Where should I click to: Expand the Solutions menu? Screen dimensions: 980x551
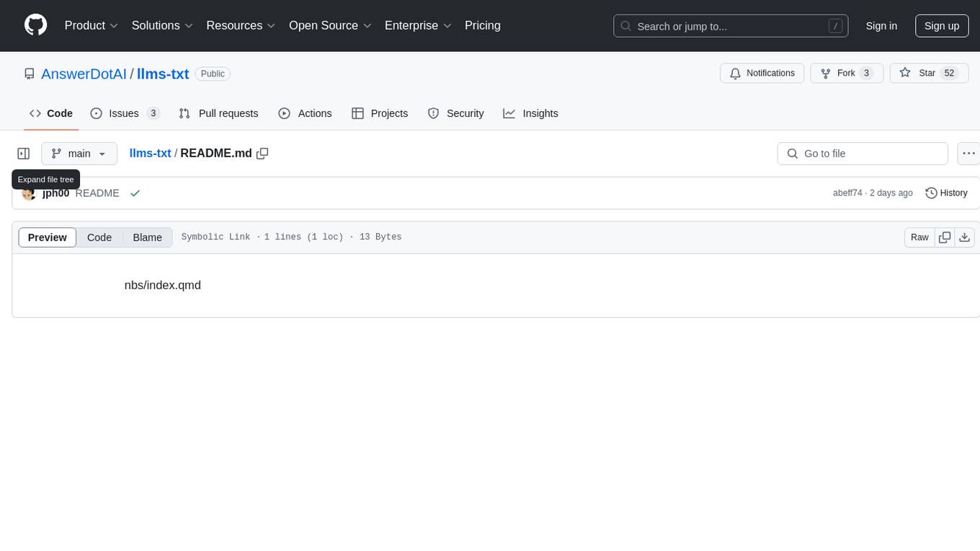coord(162,25)
